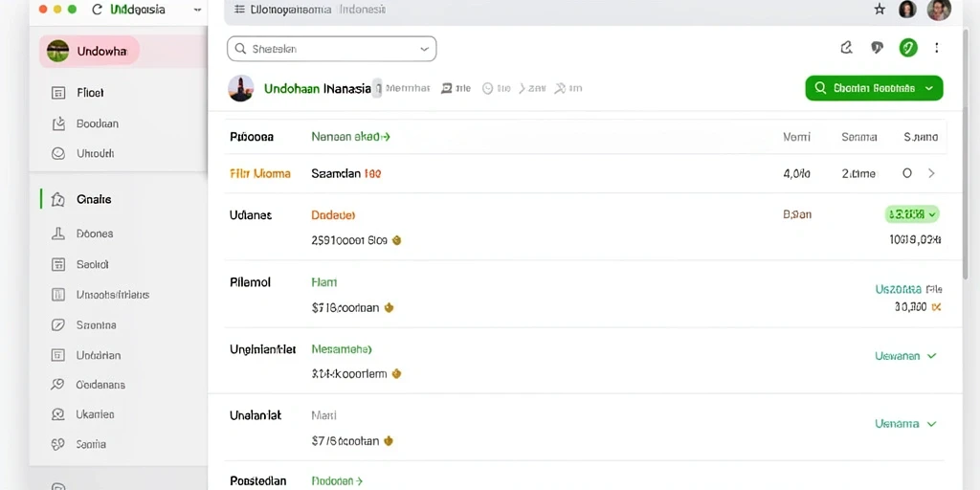Expand the Uenama dropdown
The width and height of the screenshot is (980, 490).
coord(905,424)
